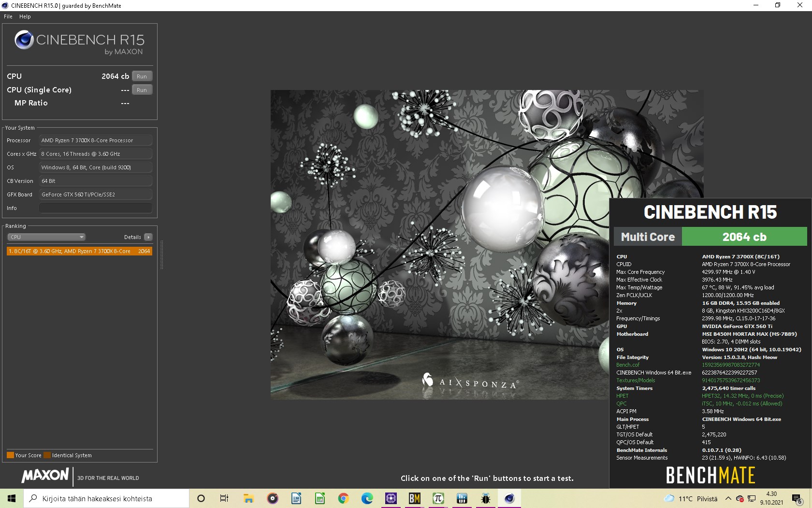
Task: Open the green spreadsheet app on taskbar
Action: [x=320, y=498]
